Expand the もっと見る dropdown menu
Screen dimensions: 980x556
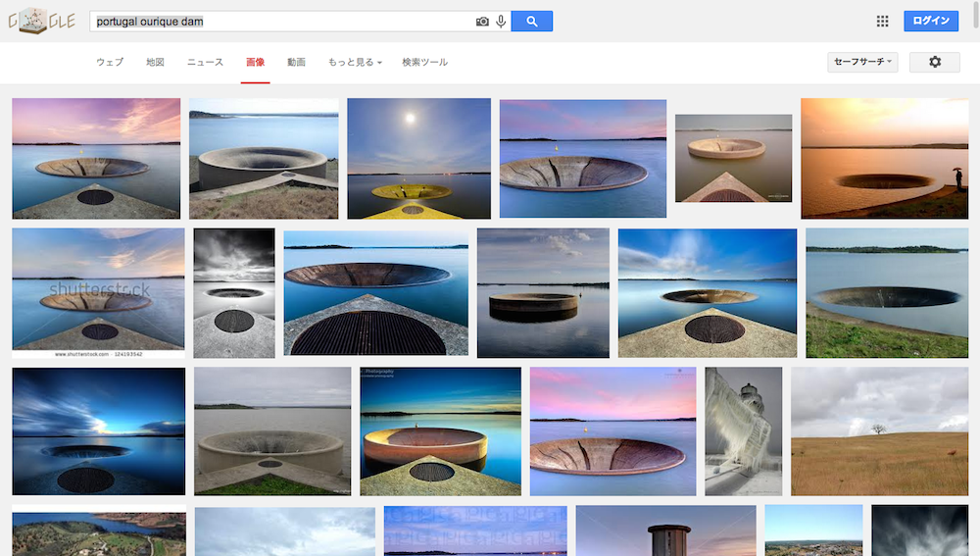click(354, 62)
